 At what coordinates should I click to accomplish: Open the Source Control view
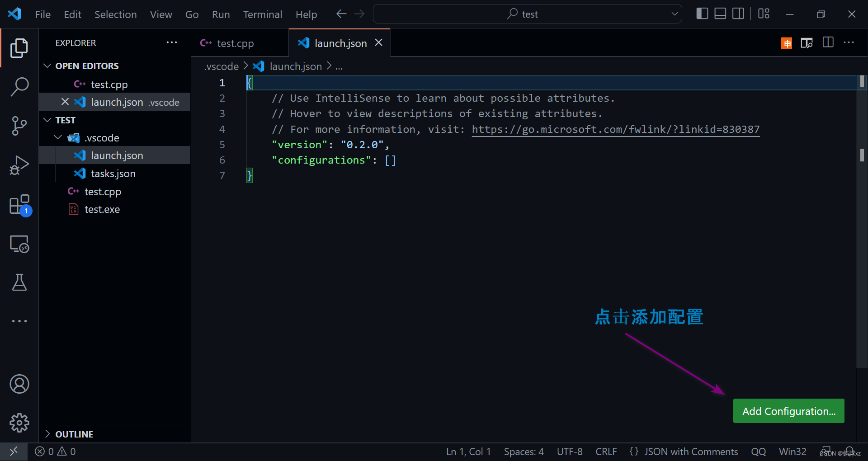[x=19, y=126]
